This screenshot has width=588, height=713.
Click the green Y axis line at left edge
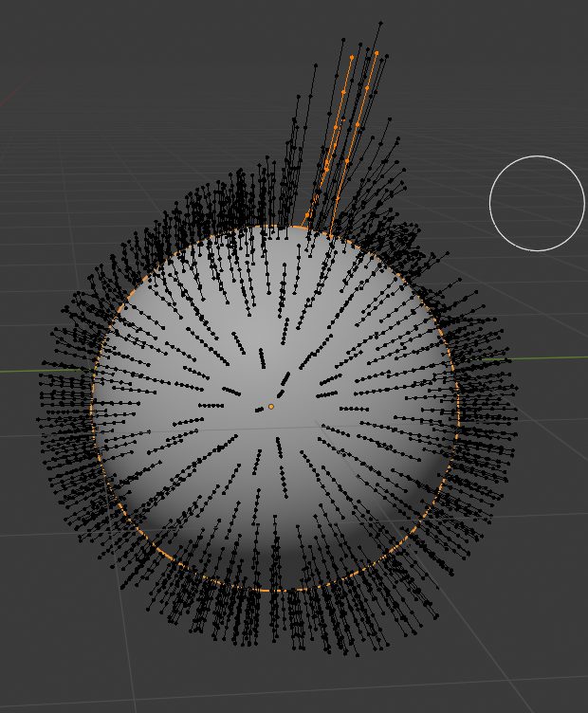[19, 371]
